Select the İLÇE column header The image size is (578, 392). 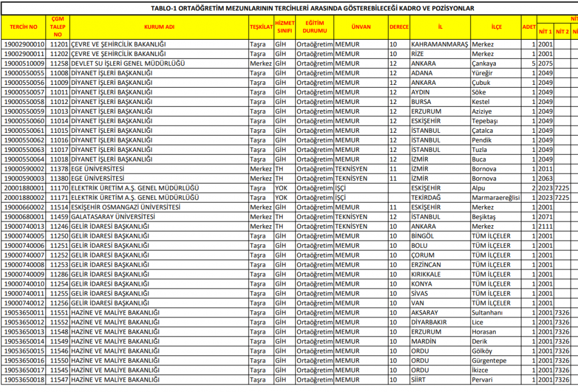496,27
